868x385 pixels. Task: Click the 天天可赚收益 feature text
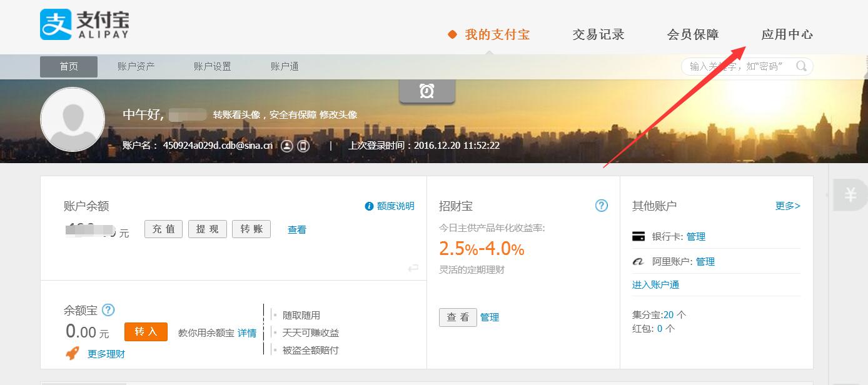tap(311, 332)
